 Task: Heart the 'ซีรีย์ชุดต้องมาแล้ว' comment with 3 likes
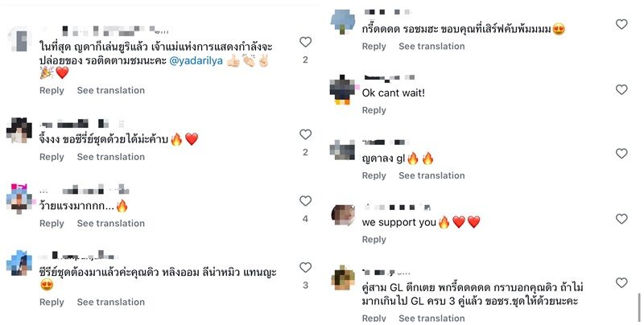coord(305,268)
